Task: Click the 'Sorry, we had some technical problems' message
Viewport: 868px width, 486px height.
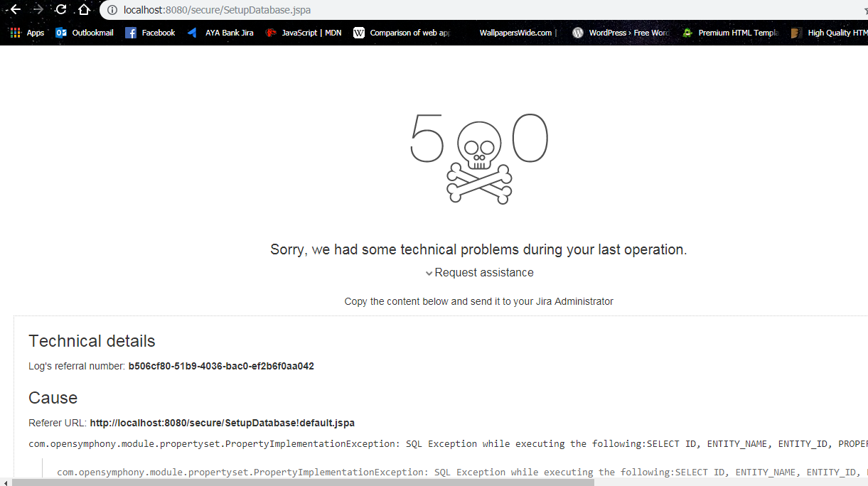Action: click(478, 250)
